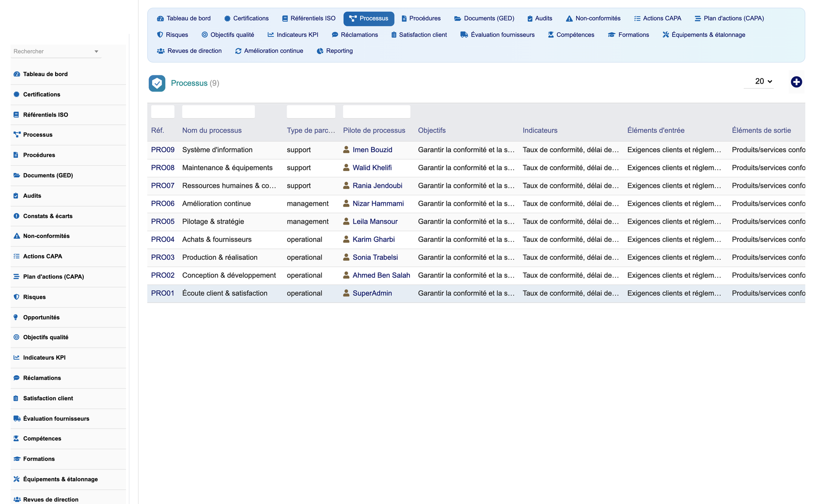Screen dimensions: 814x504
Task: Click the Documents (GED) folder icon in sidebar
Action: [x=17, y=175]
